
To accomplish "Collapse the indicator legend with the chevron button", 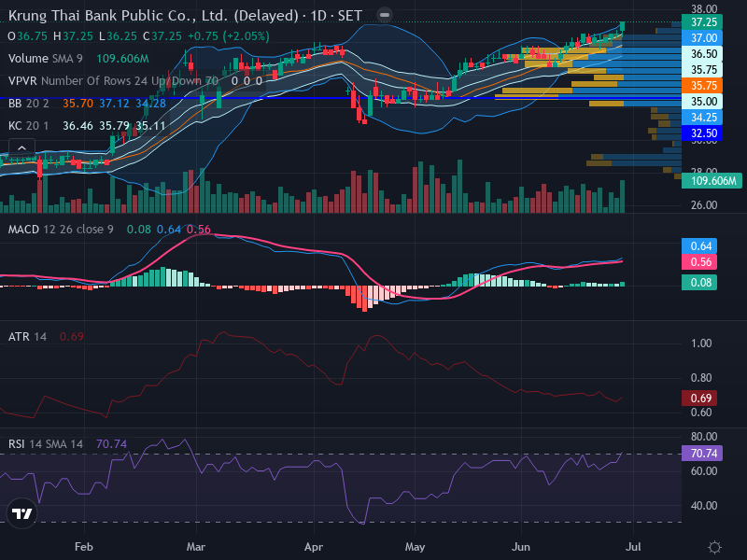I will coord(21,148).
